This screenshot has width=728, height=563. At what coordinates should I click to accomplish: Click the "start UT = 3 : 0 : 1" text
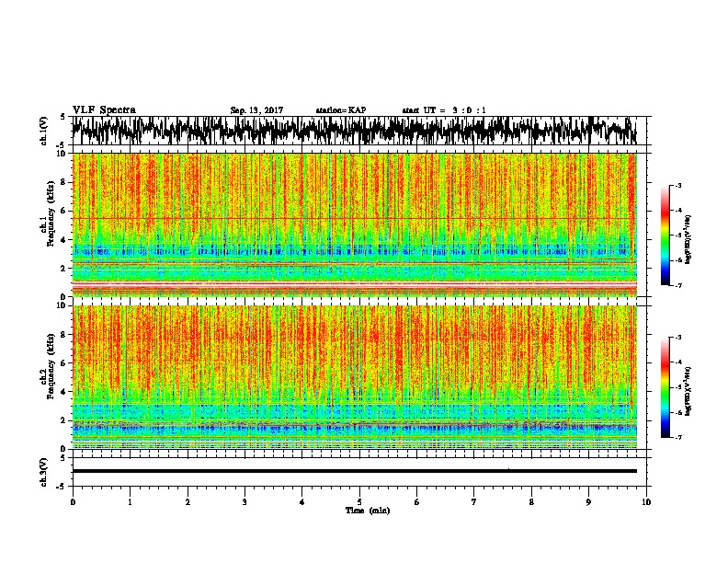[444, 110]
